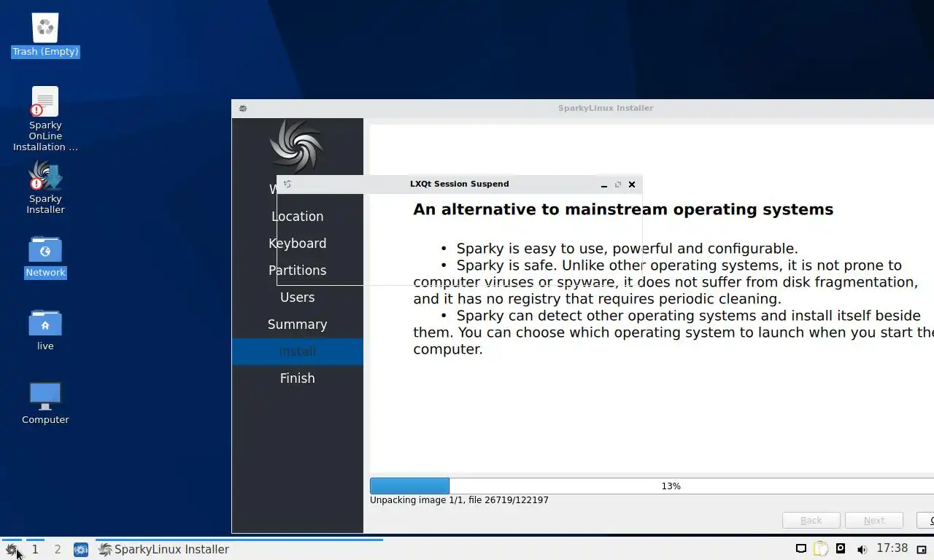
Task: Click the Next button in installer
Action: (874, 521)
